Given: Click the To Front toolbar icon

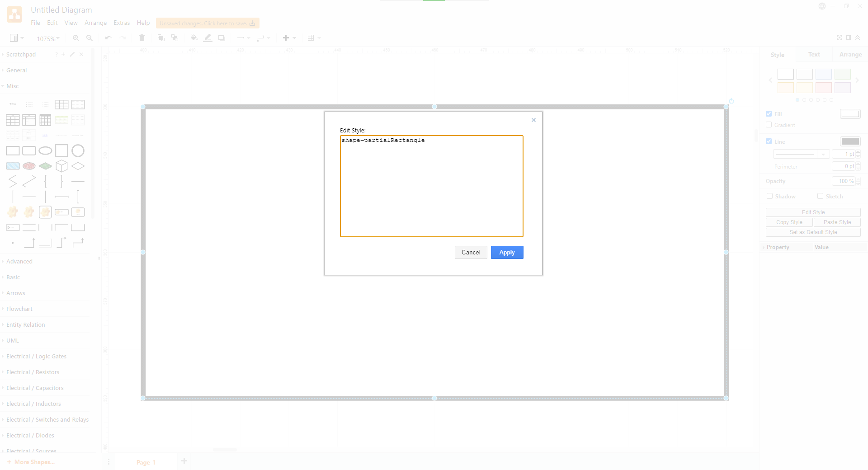Looking at the screenshot, I should 161,38.
